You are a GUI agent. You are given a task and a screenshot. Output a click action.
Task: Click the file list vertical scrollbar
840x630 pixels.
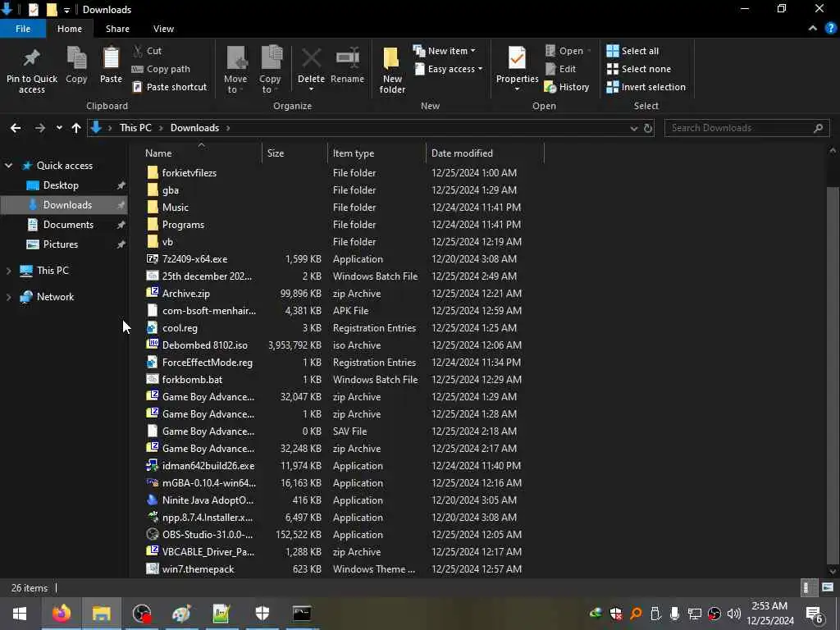(832, 375)
